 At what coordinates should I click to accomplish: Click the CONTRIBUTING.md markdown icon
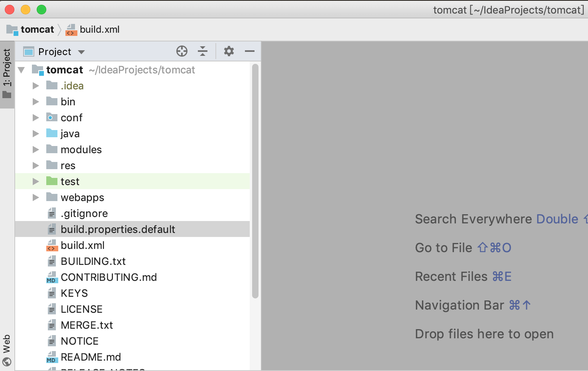point(52,277)
